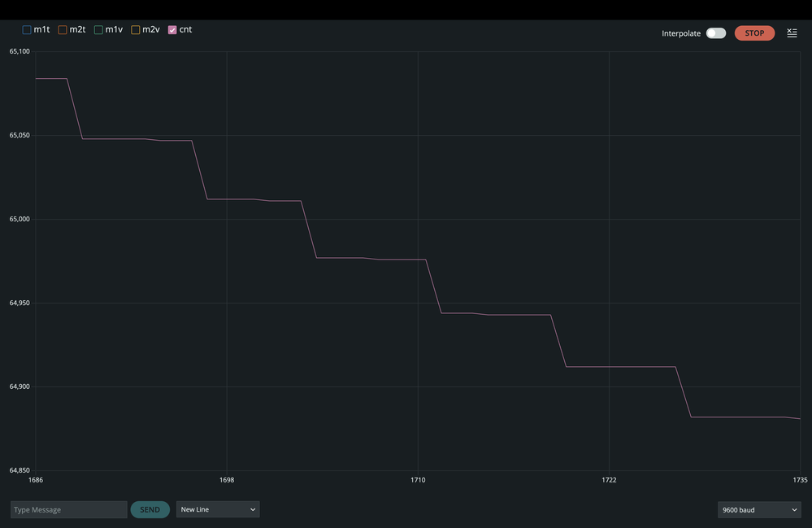Uncheck the cnt series checkbox
Viewport: 812px width, 528px height.
click(172, 30)
